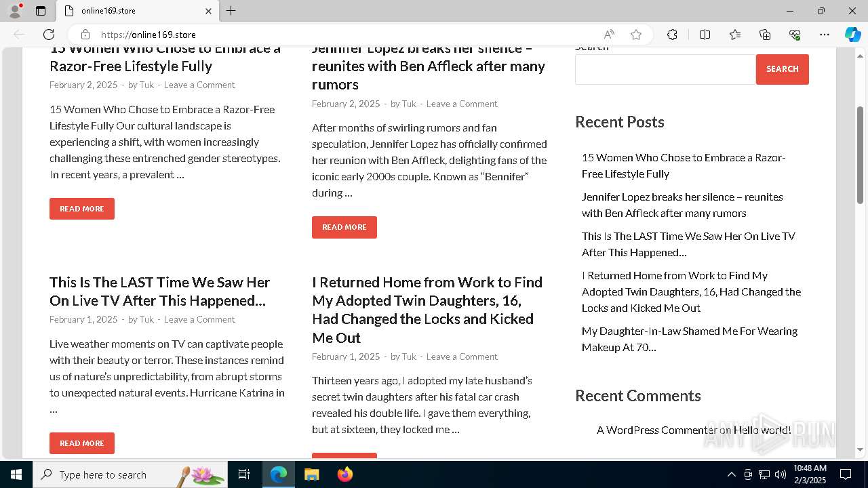Click the address bar URL
The height and width of the screenshot is (488, 868).
(149, 35)
